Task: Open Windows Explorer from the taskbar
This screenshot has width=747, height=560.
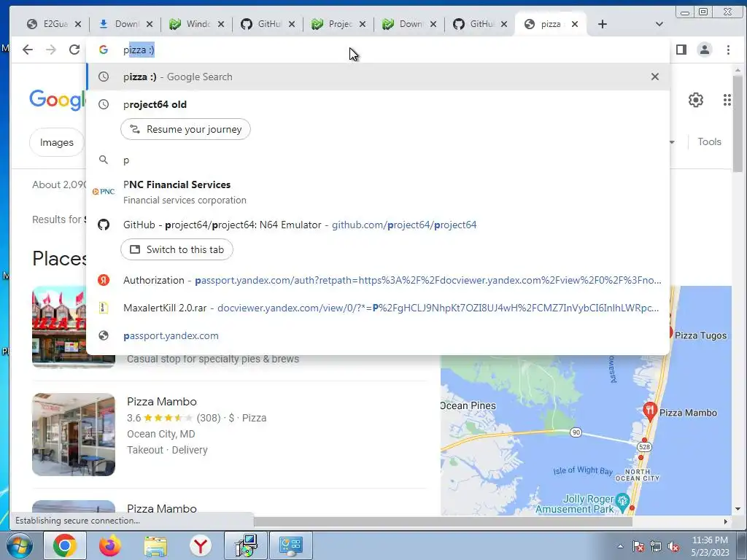Action: [x=156, y=545]
